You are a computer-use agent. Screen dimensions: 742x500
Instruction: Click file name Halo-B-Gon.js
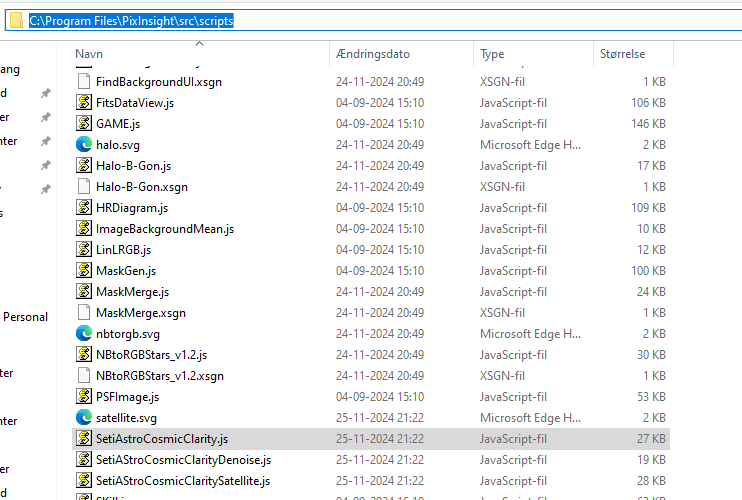tap(133, 166)
